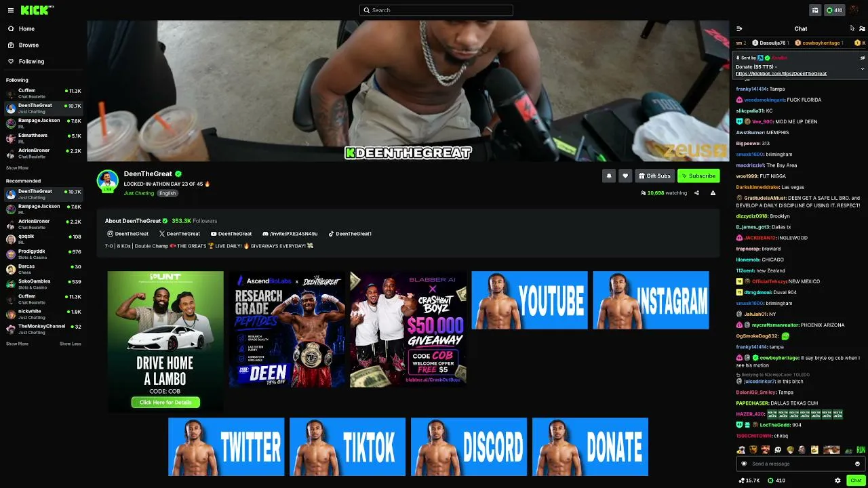868x488 pixels.
Task: Open the Research Grade Peptides banner
Action: 287,329
